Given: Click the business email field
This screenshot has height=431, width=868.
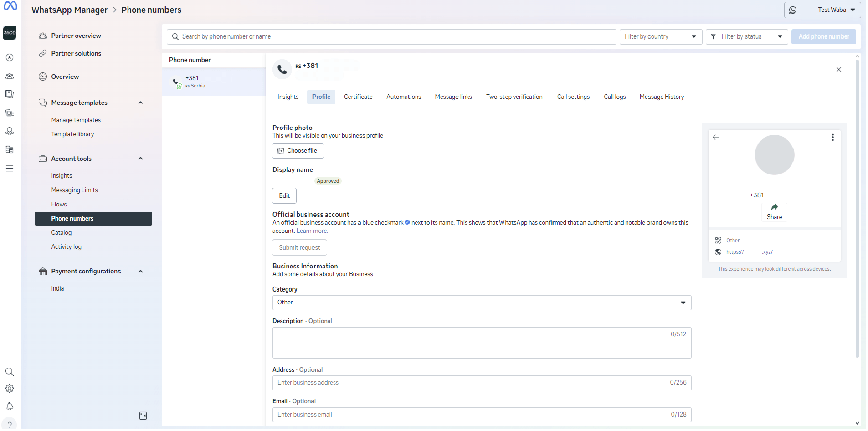Looking at the screenshot, I should 482,415.
